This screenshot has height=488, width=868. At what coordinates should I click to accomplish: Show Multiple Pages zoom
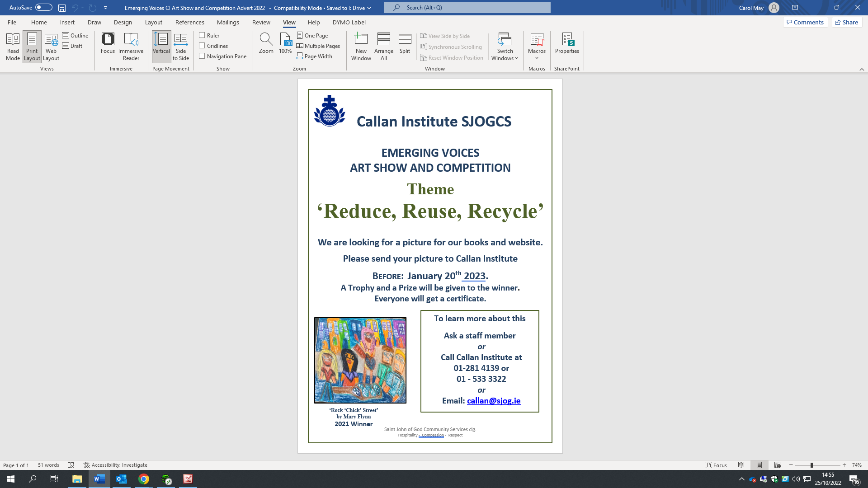(318, 46)
